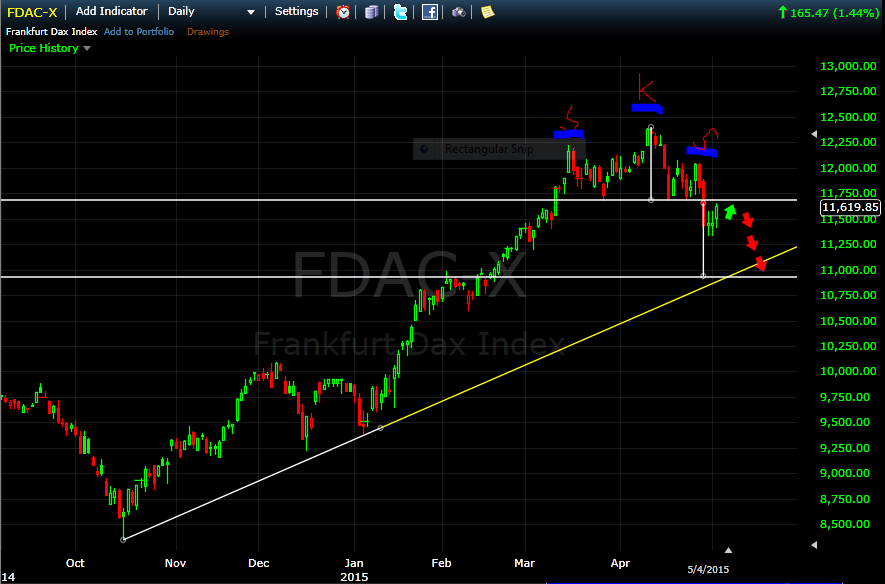Open the Drawings panel
This screenshot has width=885, height=584.
click(207, 31)
